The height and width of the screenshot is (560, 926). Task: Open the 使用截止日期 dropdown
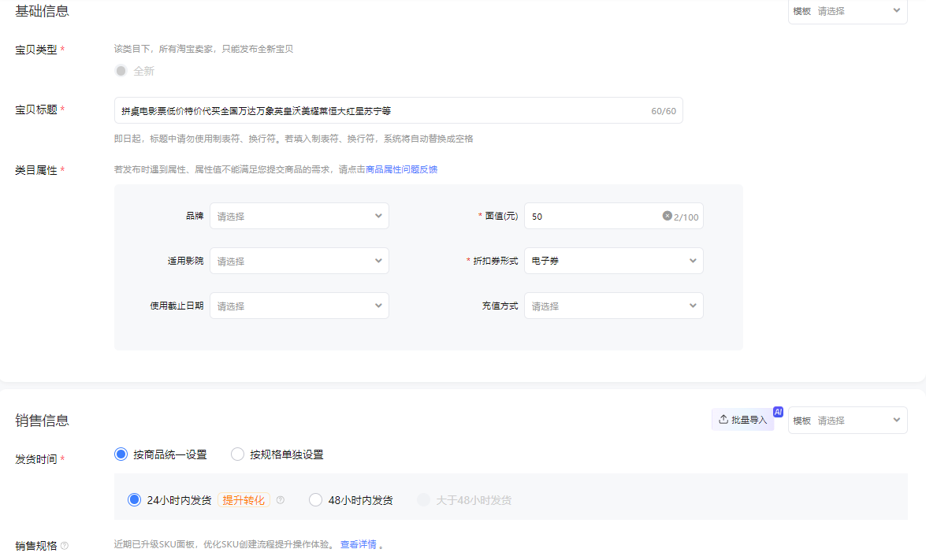[299, 306]
